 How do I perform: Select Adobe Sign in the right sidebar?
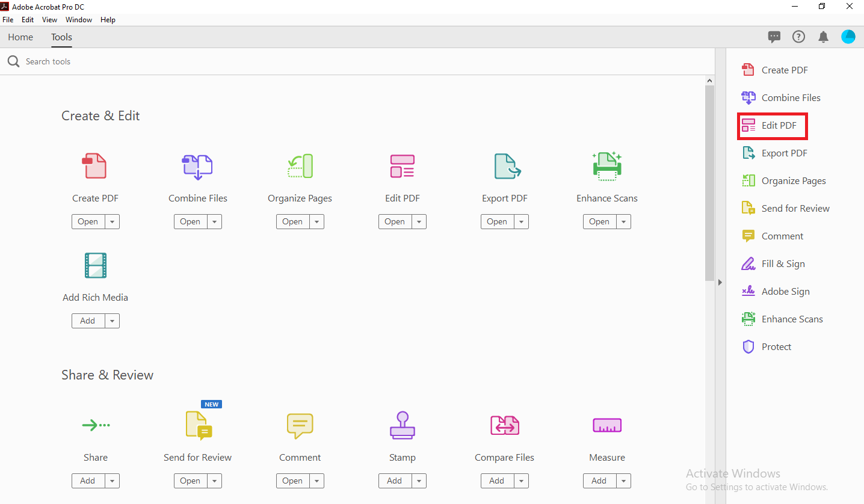click(776, 291)
